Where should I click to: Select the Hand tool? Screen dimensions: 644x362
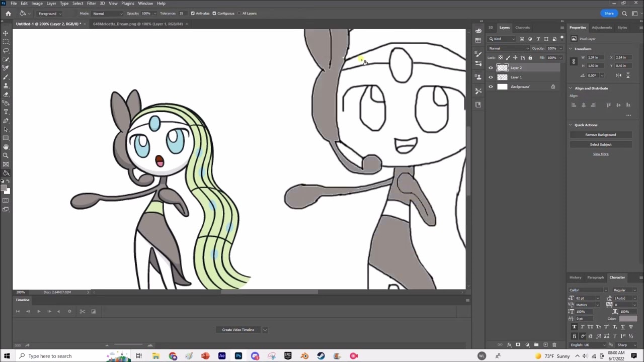click(x=6, y=147)
